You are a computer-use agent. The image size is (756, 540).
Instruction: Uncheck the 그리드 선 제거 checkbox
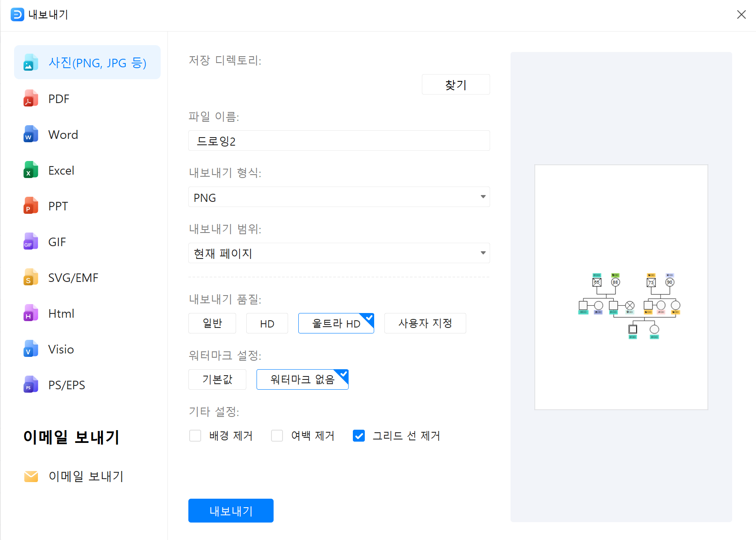coord(359,436)
